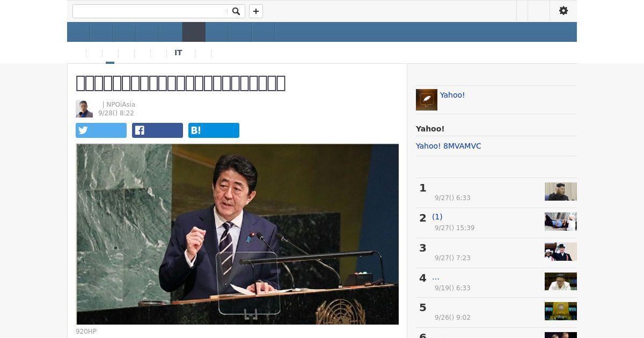This screenshot has width=644, height=338.
Task: Select the dark highlighted navigation tab
Action: tap(194, 32)
